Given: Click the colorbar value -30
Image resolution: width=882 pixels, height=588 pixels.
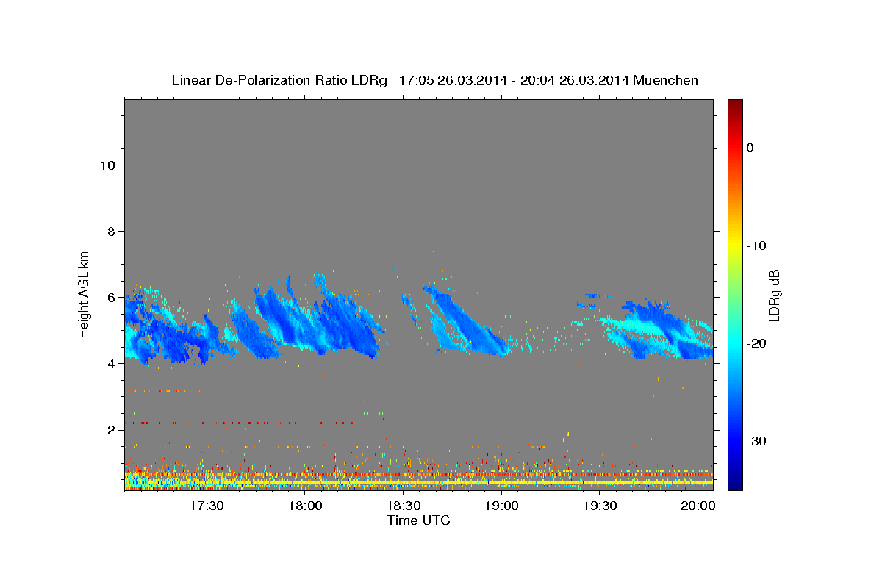Looking at the screenshot, I should coord(756,441).
